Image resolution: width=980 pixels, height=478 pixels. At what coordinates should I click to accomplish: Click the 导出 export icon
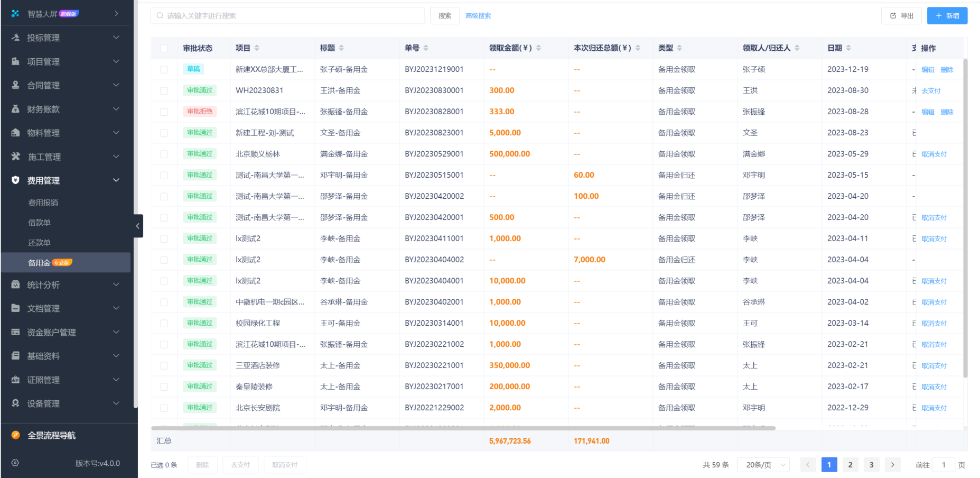(x=893, y=15)
